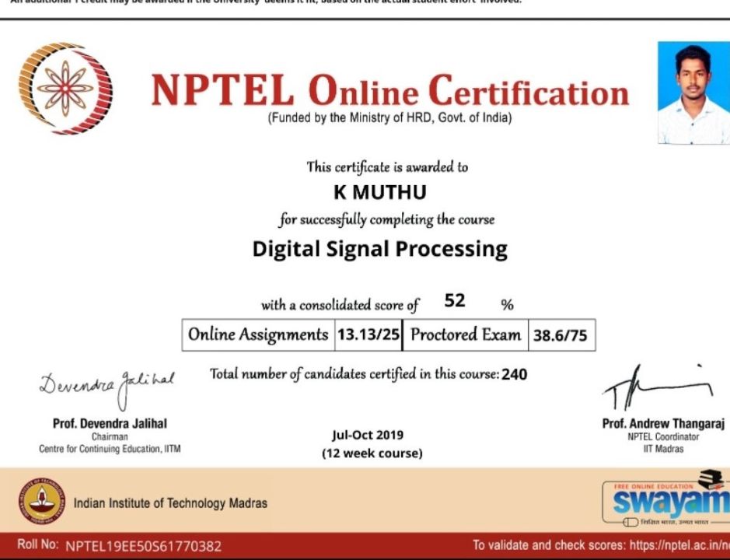Select the 13.13/25 assignments score cell
Image resolution: width=730 pixels, height=560 pixels.
tap(368, 334)
